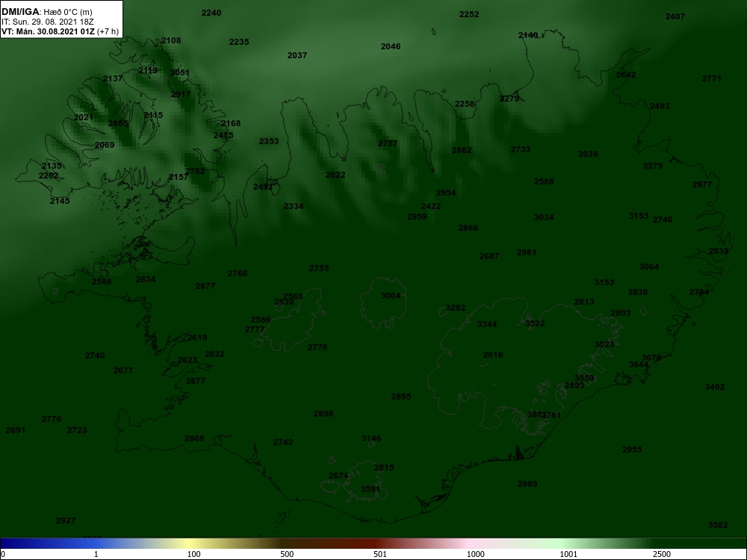Click the map value 2252
Screen dimensions: 747x560
pyautogui.click(x=469, y=14)
